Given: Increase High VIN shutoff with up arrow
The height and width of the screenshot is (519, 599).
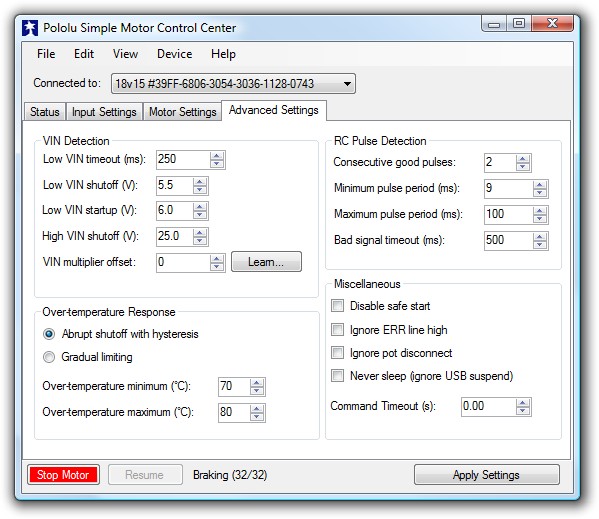Looking at the screenshot, I should 200,232.
